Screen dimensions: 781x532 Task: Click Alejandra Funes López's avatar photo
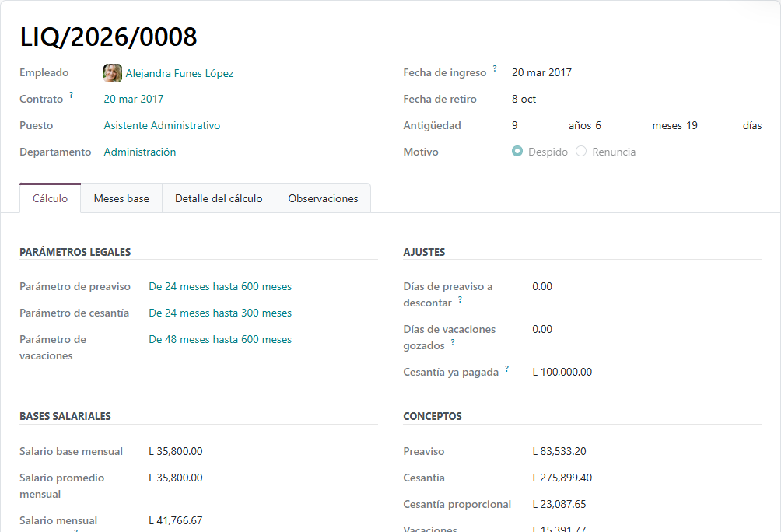(x=113, y=73)
